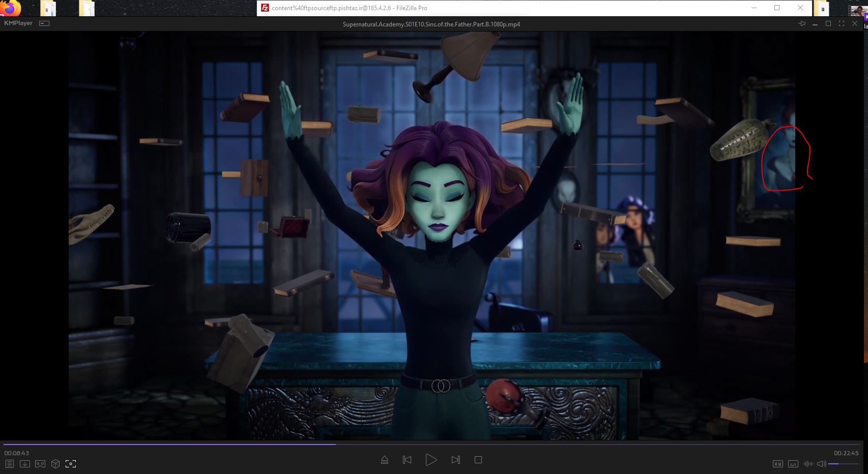Enter fullscreen from KMPlayer title bar
The width and height of the screenshot is (868, 474).
[x=842, y=24]
